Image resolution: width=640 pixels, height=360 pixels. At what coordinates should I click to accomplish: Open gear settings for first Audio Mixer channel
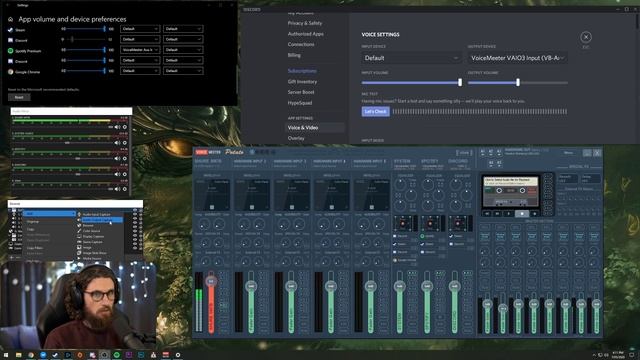point(125,127)
